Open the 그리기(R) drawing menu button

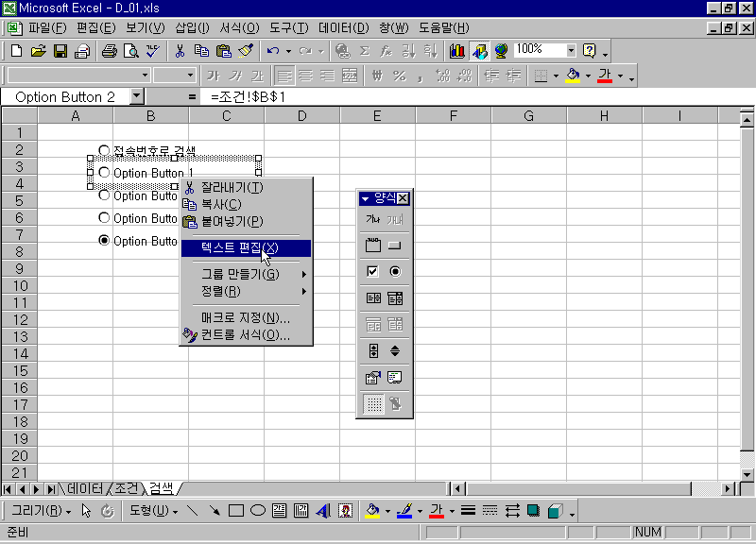(x=42, y=511)
